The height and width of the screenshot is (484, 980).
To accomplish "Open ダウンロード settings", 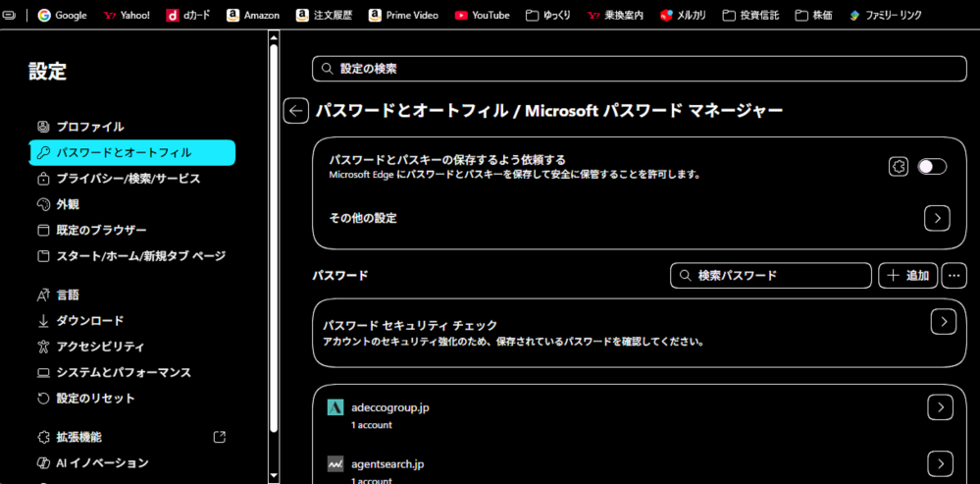I will [x=131, y=320].
